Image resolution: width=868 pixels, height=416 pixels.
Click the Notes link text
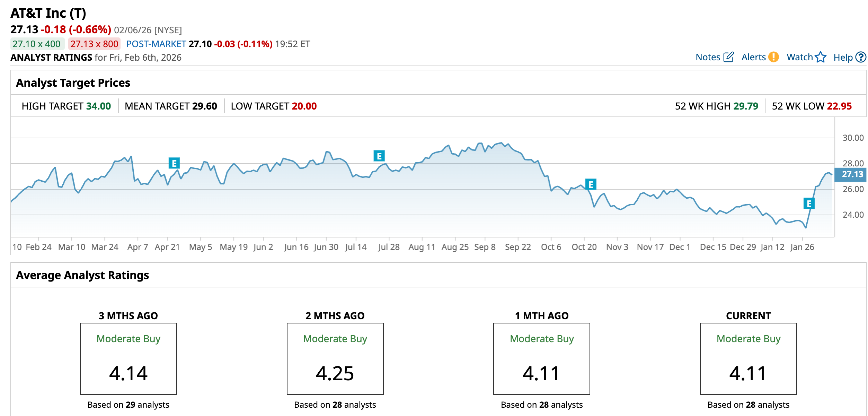point(708,57)
